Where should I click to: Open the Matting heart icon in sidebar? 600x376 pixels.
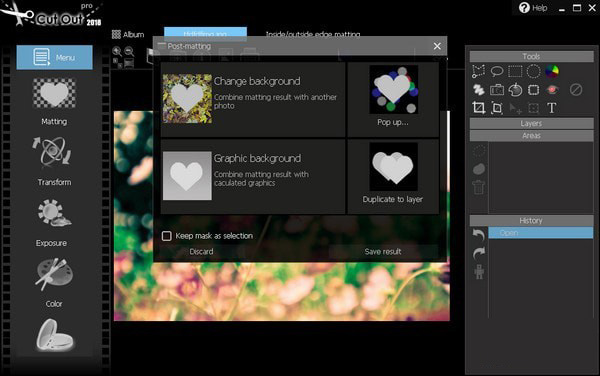[x=54, y=93]
